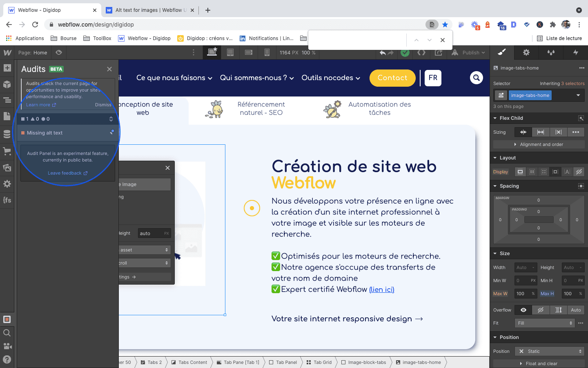The width and height of the screenshot is (588, 368).
Task: Switch to the Style brush tab
Action: click(502, 52)
